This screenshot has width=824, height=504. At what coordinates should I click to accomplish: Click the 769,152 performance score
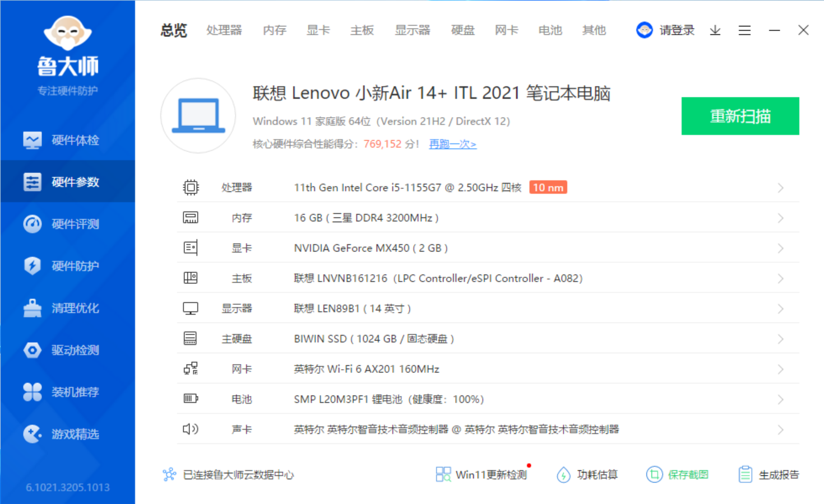tap(382, 144)
